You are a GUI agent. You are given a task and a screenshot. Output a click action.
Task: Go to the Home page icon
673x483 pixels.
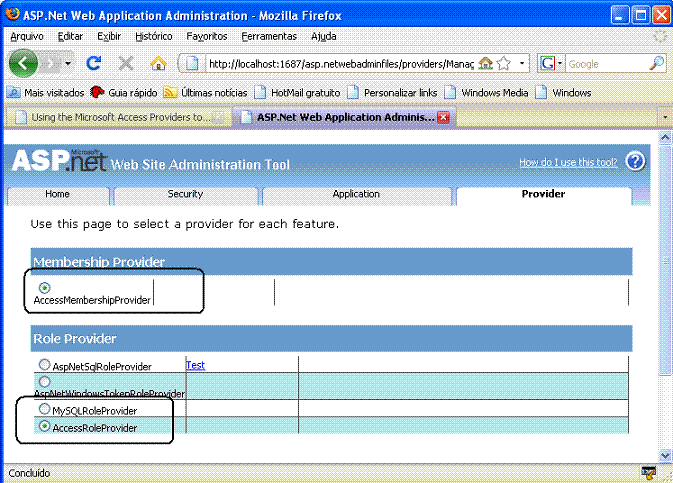[x=158, y=64]
